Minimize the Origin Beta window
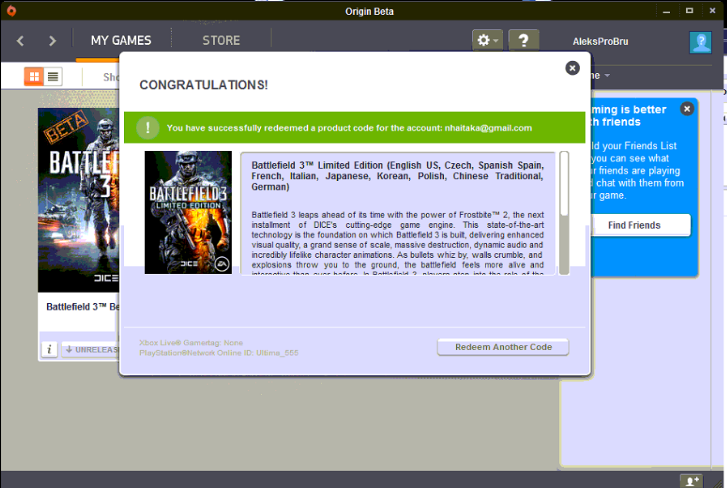 [x=666, y=11]
